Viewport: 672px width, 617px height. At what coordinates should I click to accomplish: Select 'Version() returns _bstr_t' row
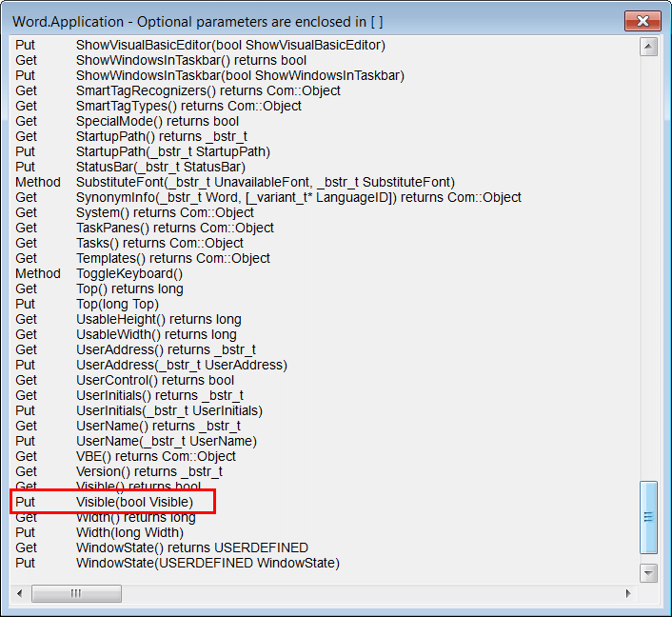119,471
